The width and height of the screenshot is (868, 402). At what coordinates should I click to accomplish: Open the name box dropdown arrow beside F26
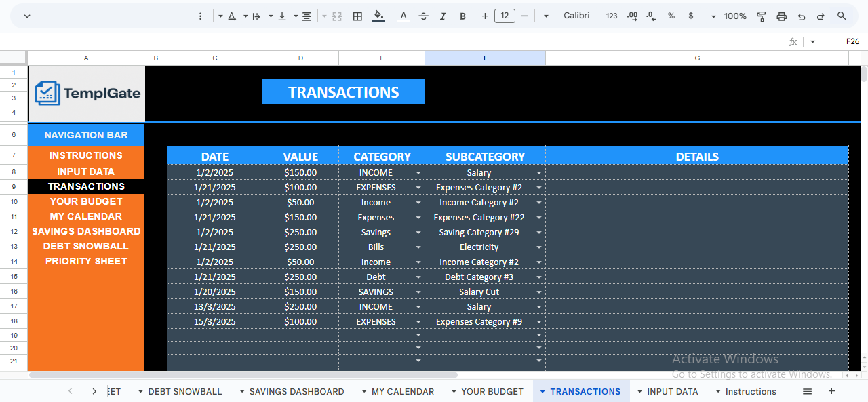[812, 41]
